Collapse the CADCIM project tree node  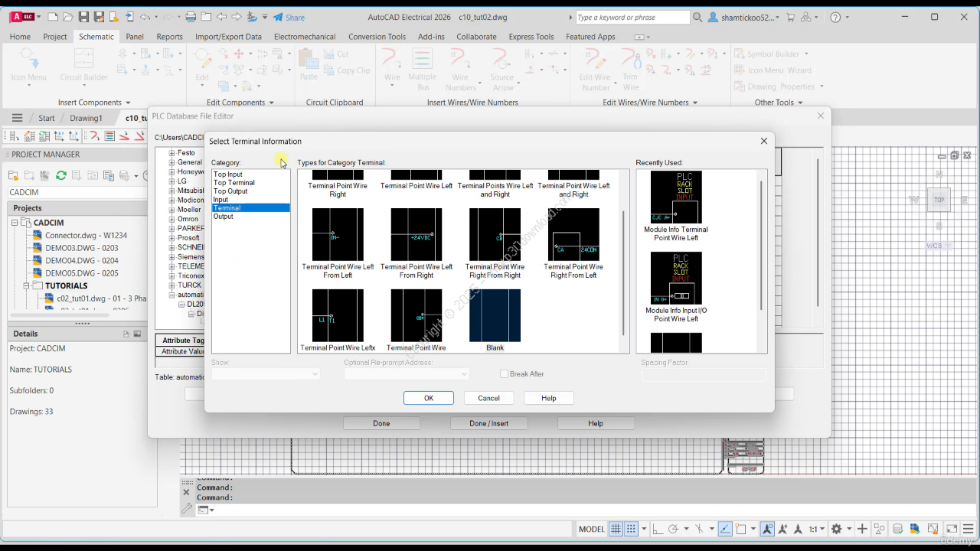tap(14, 223)
